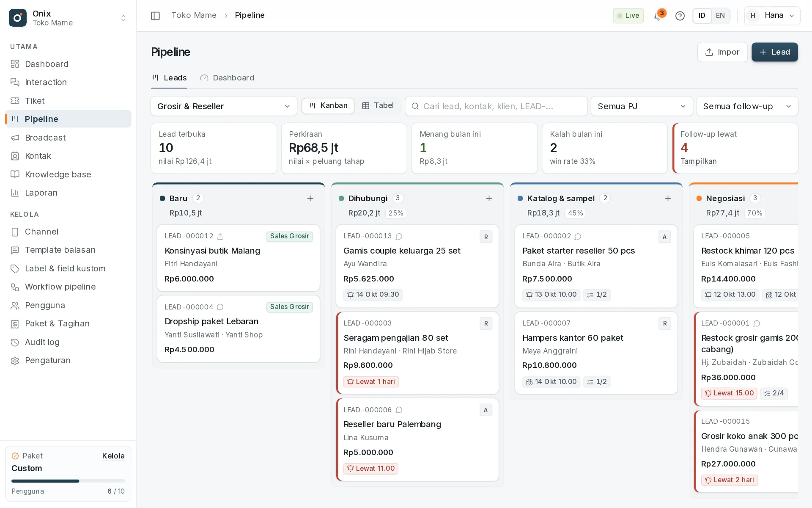Click the upload icon on LEAD-000012
This screenshot has height=508, width=812.
[x=220, y=236]
